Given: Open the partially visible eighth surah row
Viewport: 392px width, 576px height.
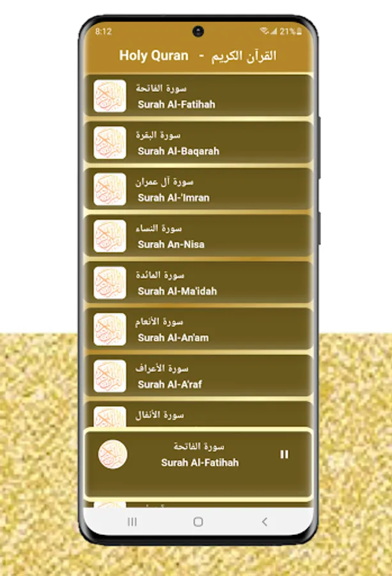Looking at the screenshot, I should click(x=198, y=414).
